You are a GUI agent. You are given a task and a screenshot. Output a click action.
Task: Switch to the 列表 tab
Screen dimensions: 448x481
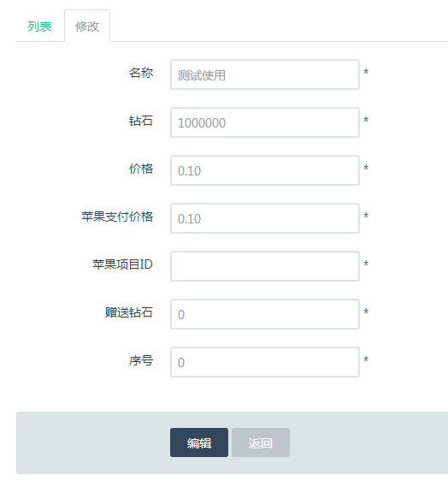(39, 27)
